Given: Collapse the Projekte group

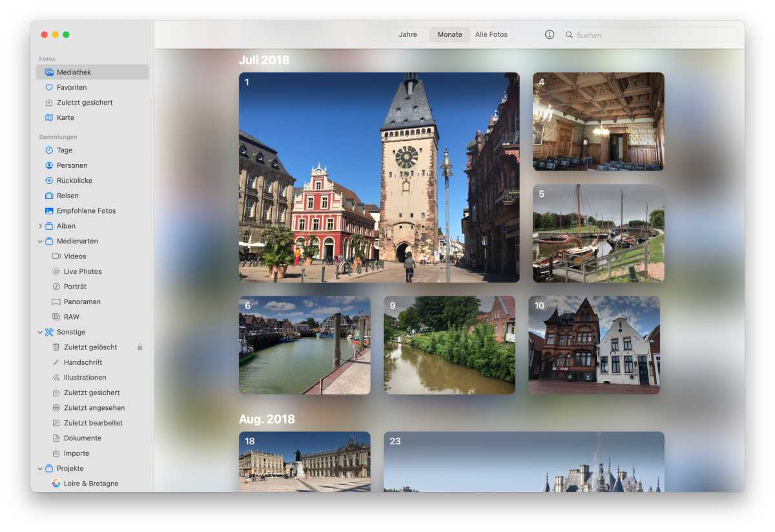Looking at the screenshot, I should click(x=40, y=468).
